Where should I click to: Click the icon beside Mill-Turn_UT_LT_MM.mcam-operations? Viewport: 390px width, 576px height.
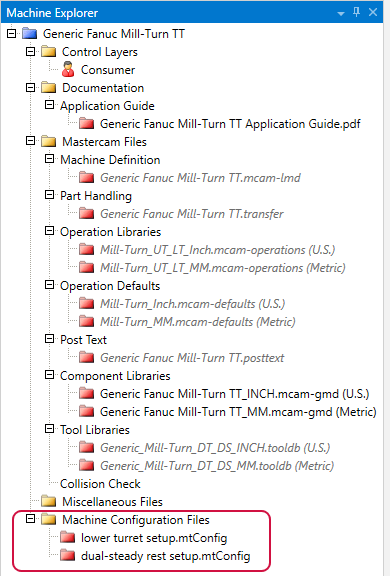pos(87,267)
